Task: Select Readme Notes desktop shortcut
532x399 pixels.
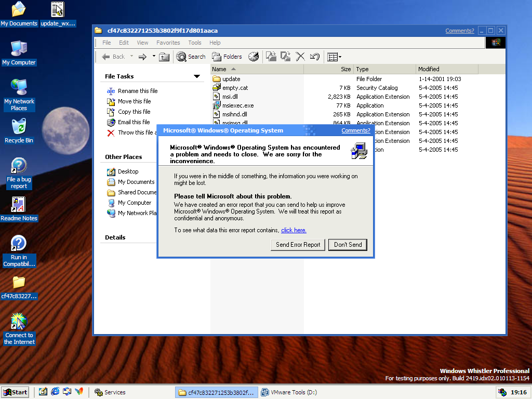Action: point(19,209)
